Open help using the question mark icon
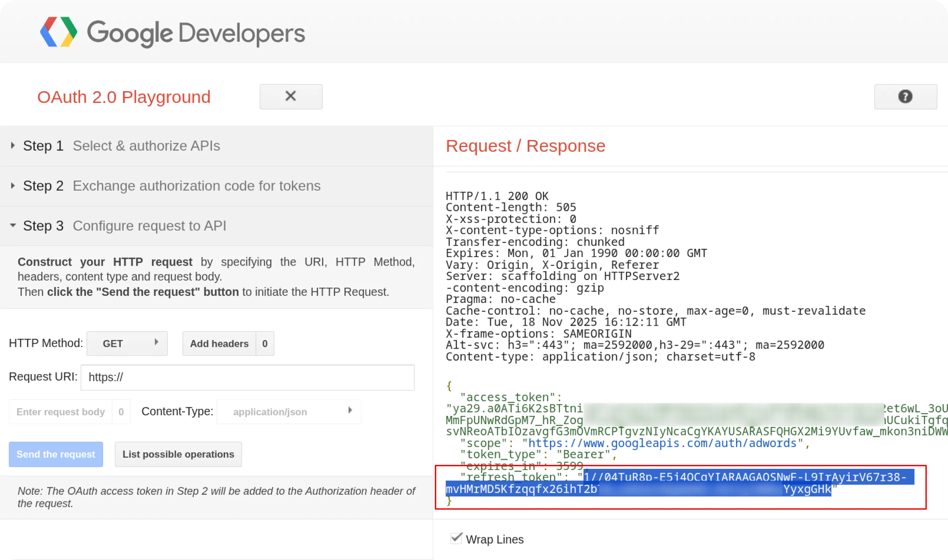This screenshot has width=948, height=560. [905, 97]
